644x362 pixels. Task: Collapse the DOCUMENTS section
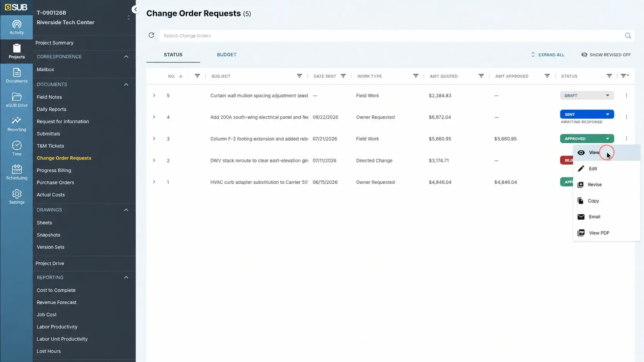pos(126,84)
